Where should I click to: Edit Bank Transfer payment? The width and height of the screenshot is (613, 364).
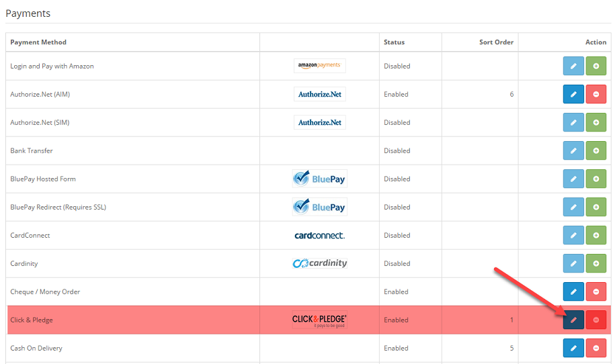[573, 150]
